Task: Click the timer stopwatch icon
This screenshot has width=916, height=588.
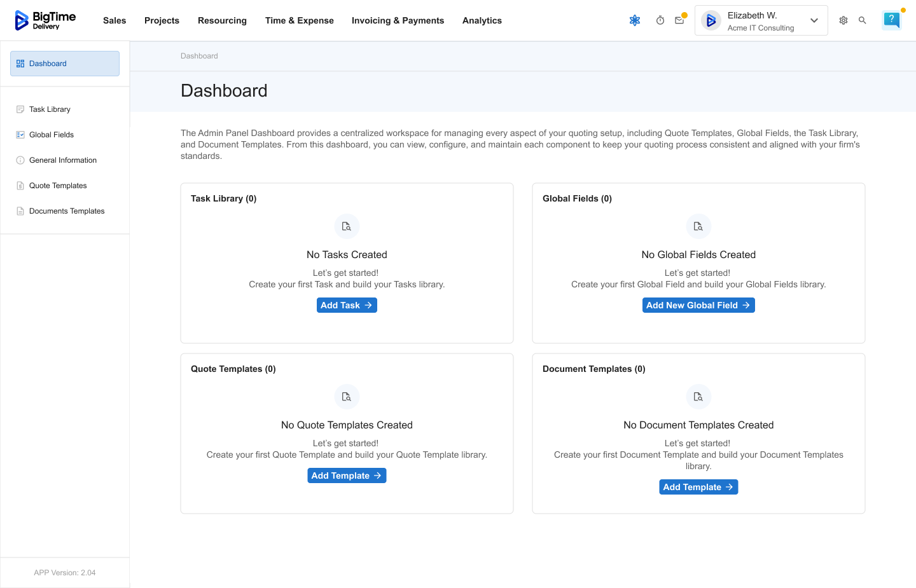Action: (660, 20)
